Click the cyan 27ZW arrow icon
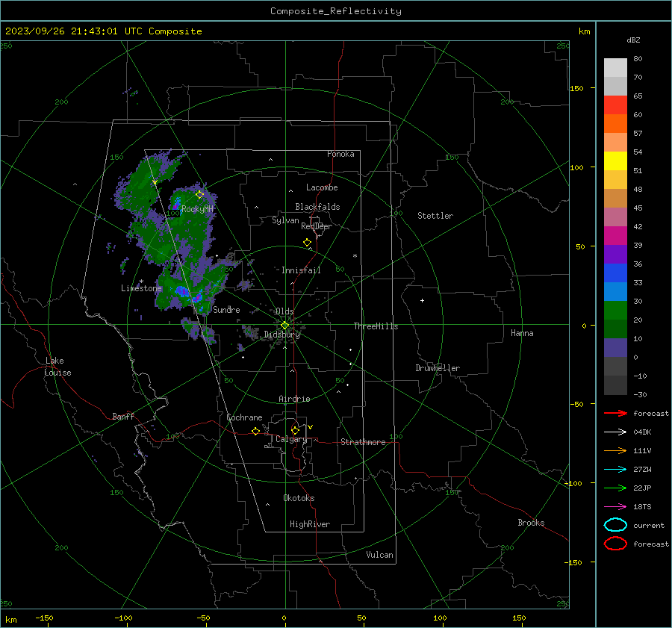 pos(615,470)
